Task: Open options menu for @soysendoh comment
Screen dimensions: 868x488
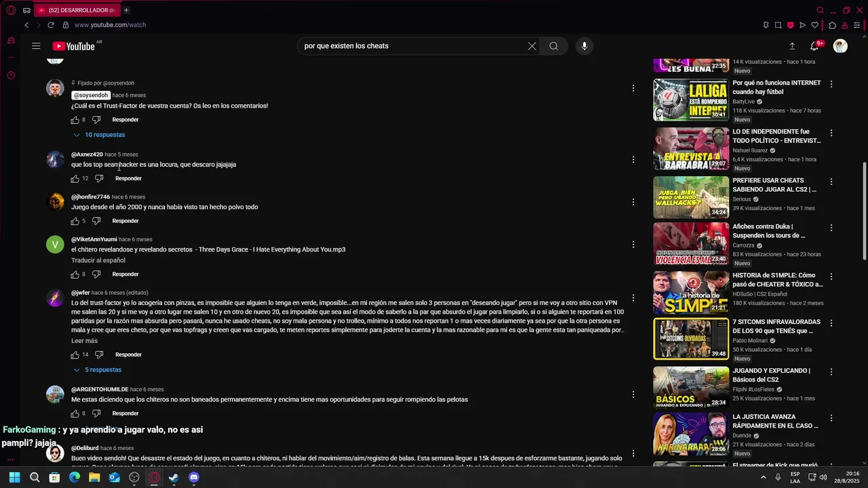Action: click(633, 88)
